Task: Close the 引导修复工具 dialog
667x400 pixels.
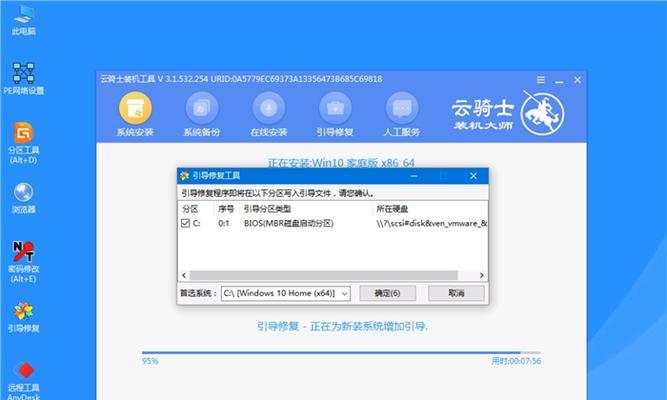Action: click(x=473, y=176)
